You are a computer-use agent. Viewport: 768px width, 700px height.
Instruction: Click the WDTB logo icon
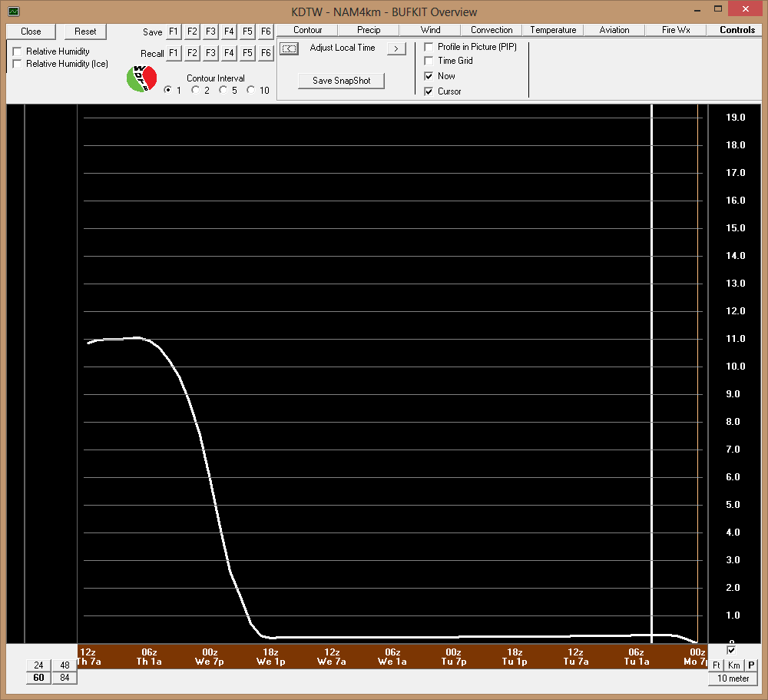tap(141, 78)
